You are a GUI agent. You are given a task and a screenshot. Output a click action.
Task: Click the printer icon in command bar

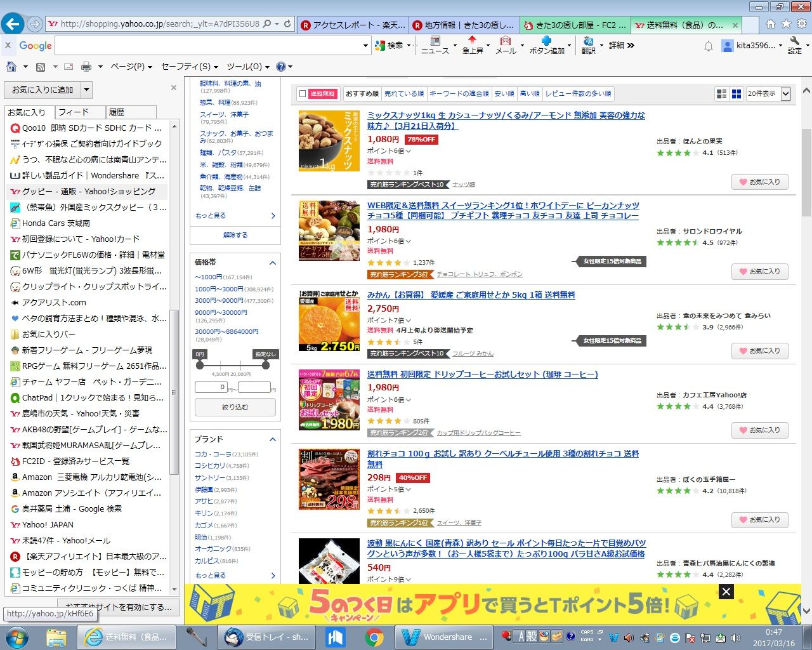(x=86, y=67)
